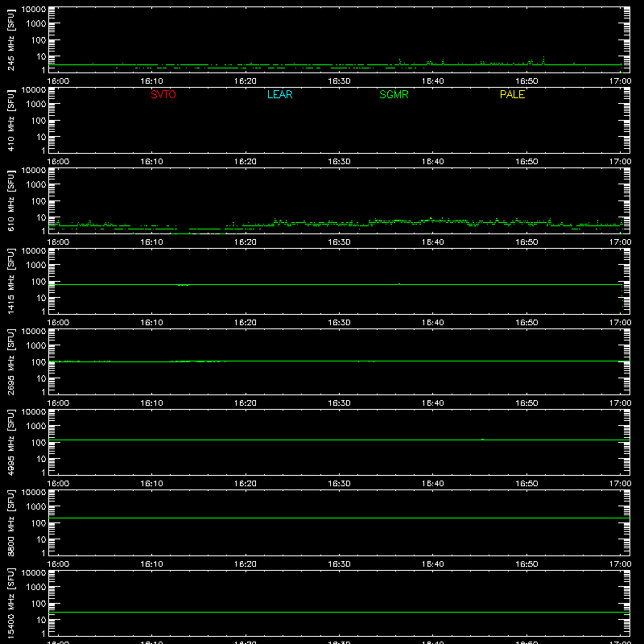
Task: Click the 245 MHz flux spike near 16:52
Action: click(544, 60)
